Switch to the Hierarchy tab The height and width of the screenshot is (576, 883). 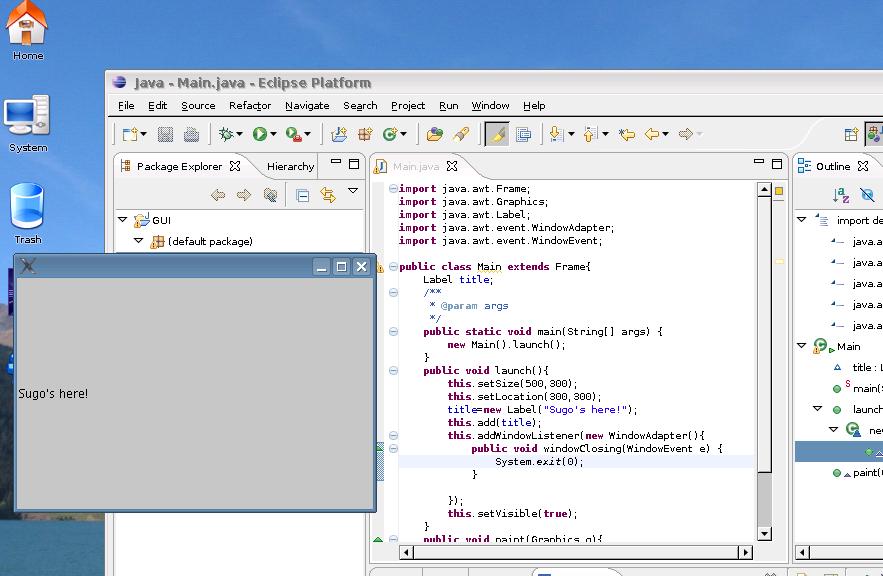(x=290, y=167)
